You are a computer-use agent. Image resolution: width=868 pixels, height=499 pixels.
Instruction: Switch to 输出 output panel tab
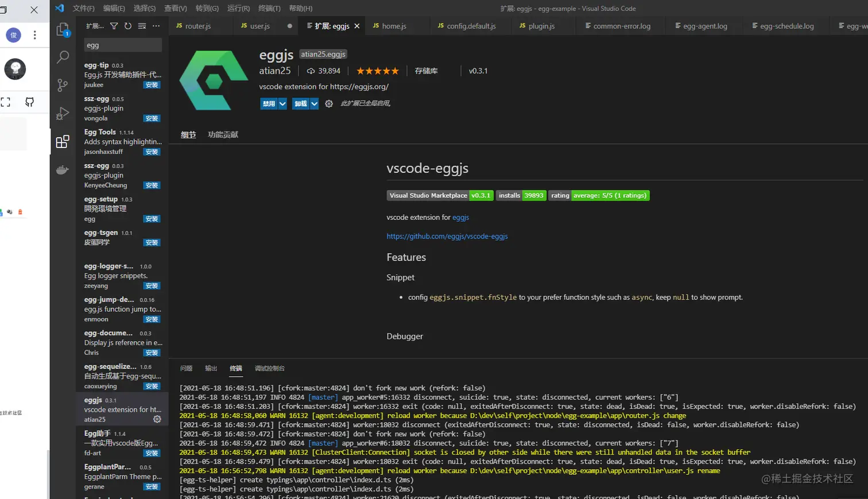211,369
